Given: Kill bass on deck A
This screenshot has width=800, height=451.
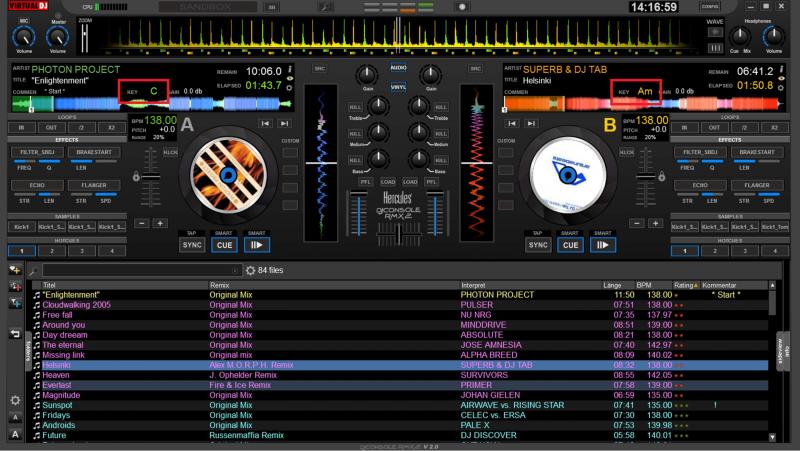Looking at the screenshot, I should tap(355, 160).
